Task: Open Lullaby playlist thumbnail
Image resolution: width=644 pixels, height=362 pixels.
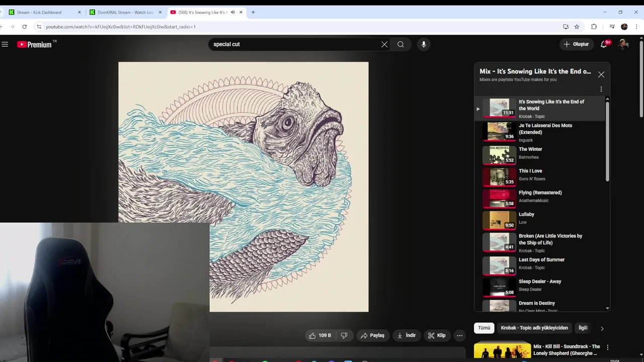Action: pos(499,220)
